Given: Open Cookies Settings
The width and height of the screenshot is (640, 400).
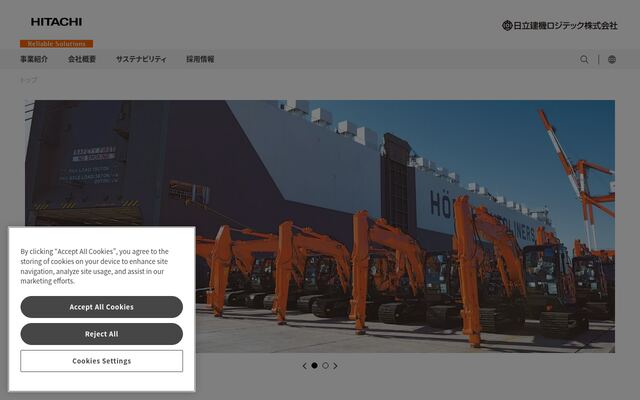Looking at the screenshot, I should coord(102,361).
